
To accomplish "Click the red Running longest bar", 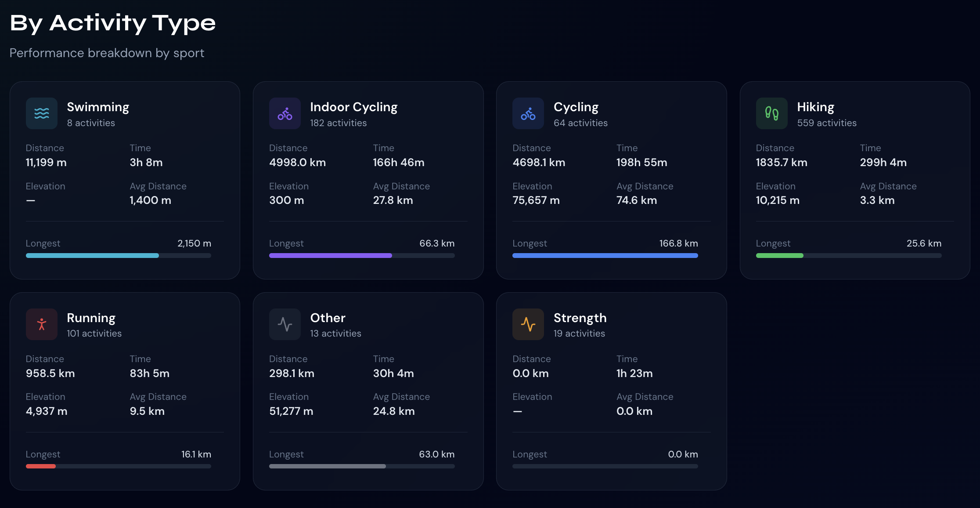I will [119, 466].
